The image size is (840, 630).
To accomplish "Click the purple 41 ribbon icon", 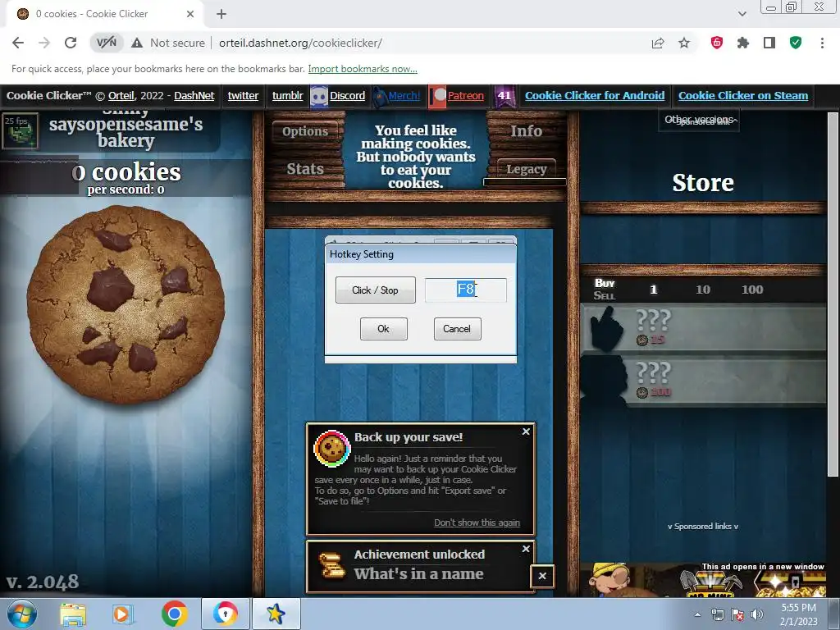I will click(x=504, y=97).
